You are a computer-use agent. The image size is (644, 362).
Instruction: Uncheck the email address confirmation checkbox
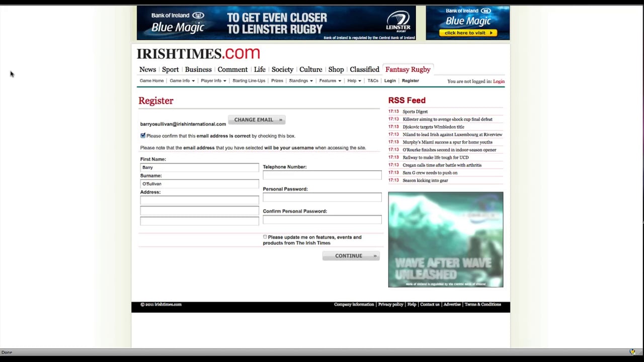[143, 136]
